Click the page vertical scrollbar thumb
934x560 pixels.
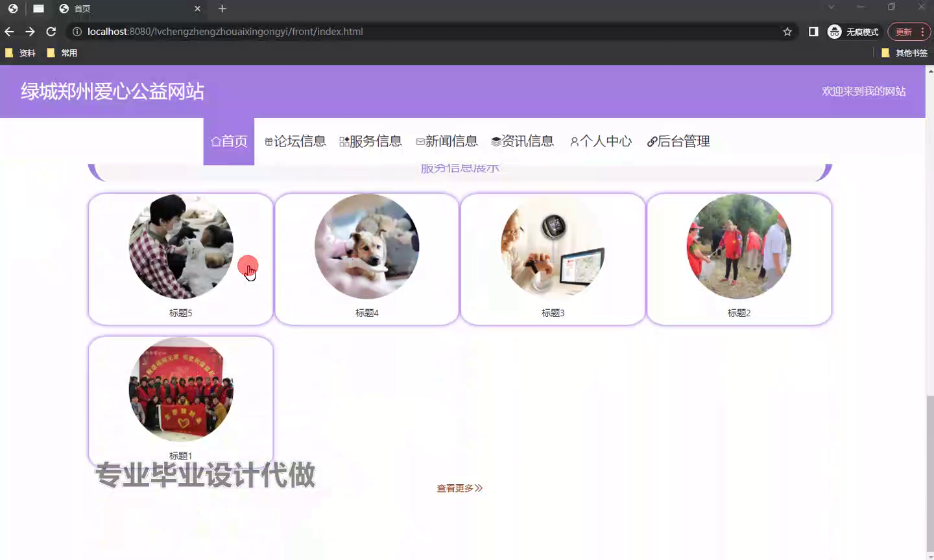coord(929,473)
